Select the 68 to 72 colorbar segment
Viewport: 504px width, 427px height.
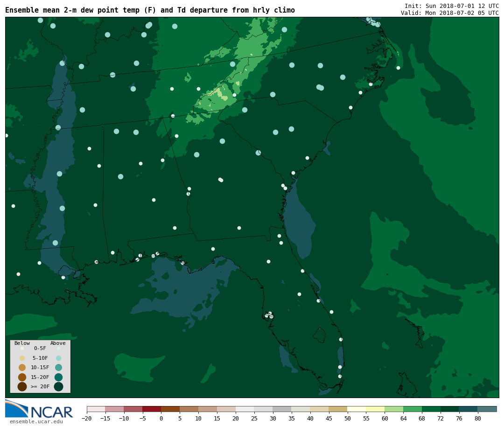point(431,409)
